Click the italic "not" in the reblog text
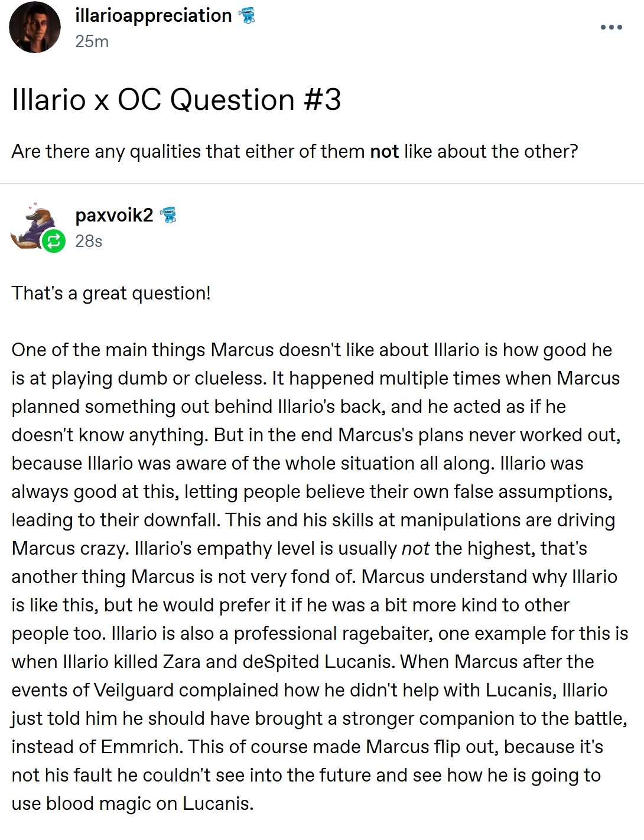 point(415,548)
